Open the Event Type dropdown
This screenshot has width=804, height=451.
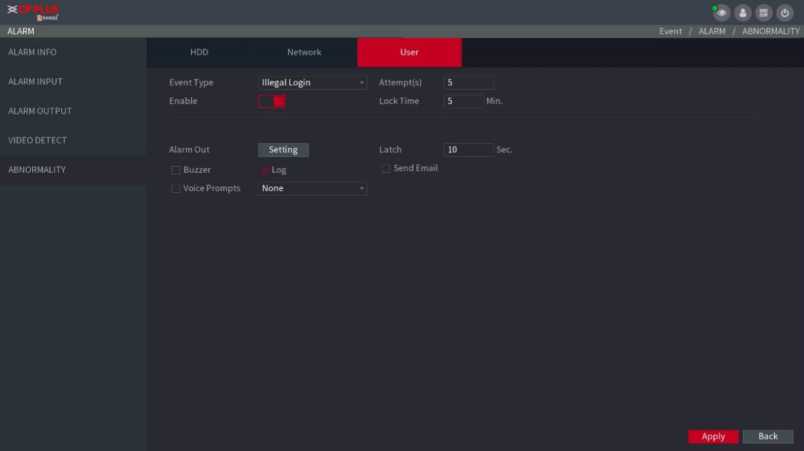pos(312,83)
